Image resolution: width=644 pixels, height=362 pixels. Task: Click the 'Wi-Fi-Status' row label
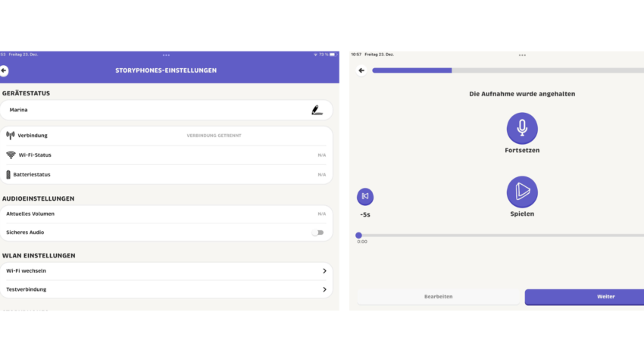(x=35, y=154)
